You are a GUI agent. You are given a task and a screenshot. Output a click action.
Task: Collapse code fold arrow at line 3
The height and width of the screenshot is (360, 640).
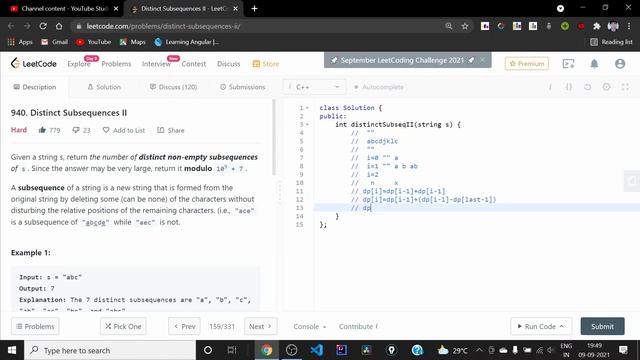(x=307, y=124)
